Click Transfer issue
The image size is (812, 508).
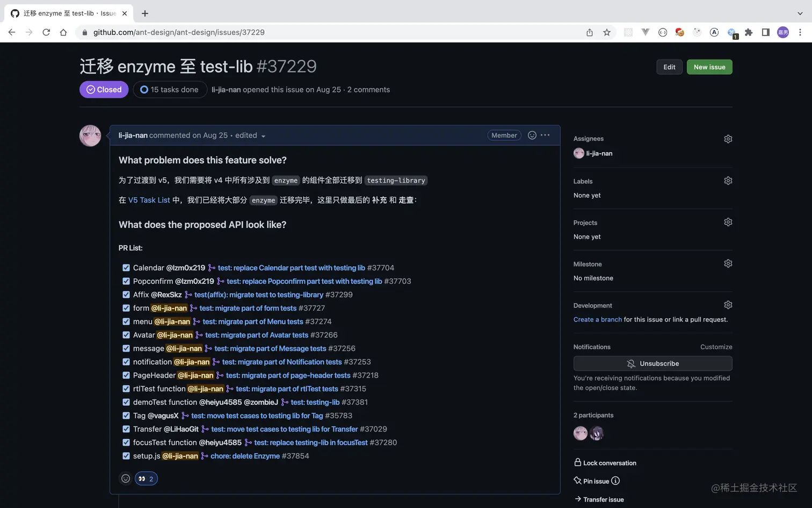point(599,499)
